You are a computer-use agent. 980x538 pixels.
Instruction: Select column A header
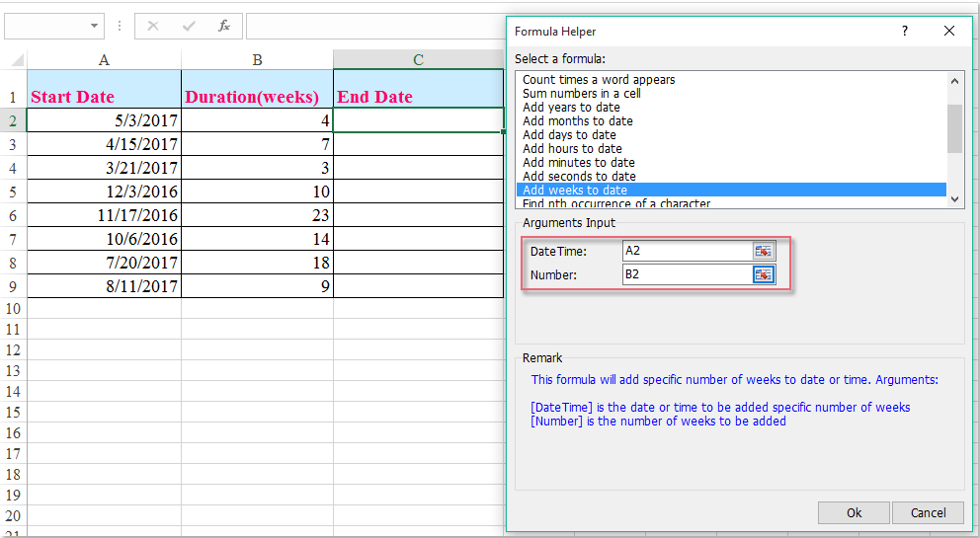[105, 60]
